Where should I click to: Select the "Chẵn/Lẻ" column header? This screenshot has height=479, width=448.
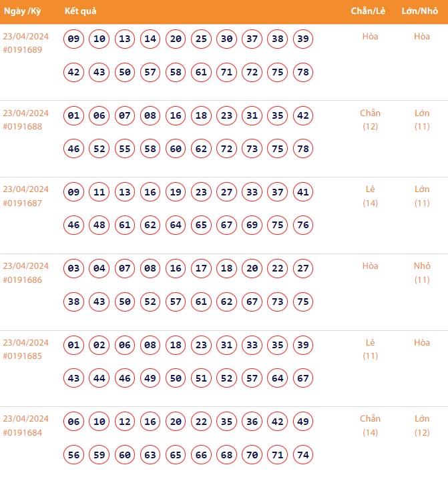click(369, 12)
